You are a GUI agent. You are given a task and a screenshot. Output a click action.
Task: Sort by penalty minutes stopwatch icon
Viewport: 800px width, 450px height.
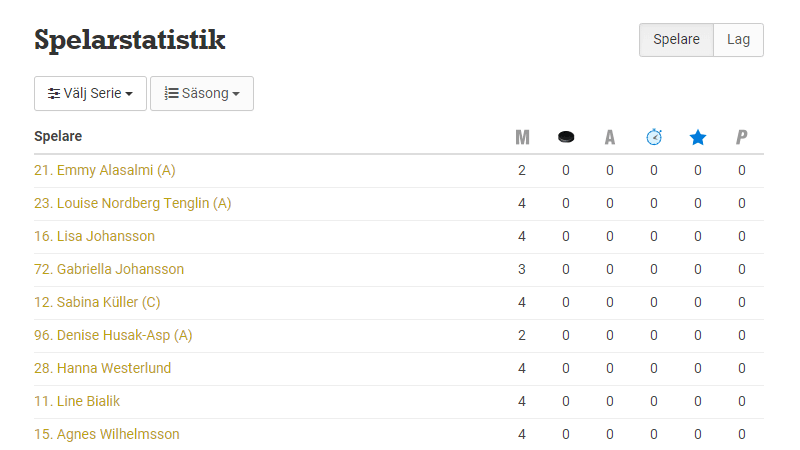(x=654, y=137)
